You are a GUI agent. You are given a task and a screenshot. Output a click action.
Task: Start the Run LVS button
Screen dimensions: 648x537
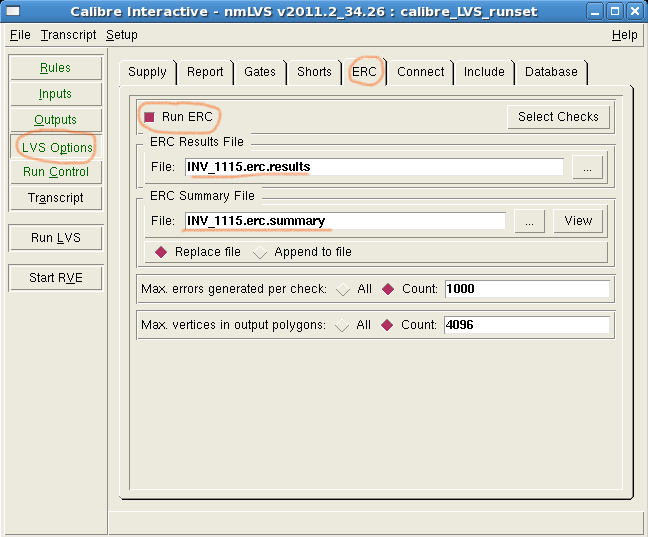(x=55, y=238)
